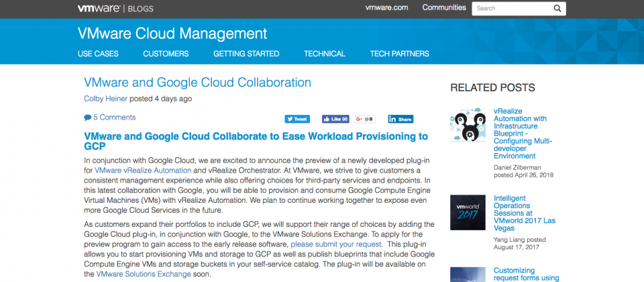Screen dimensions: 644x282
Task: Read Intelligent Operations Sessions at VMworld 2017 post
Action: pos(525,213)
